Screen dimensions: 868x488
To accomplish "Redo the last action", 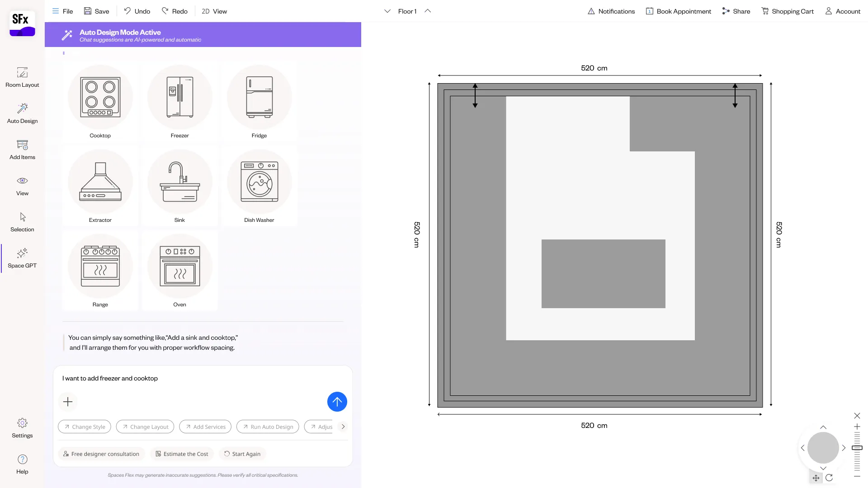I will [175, 11].
